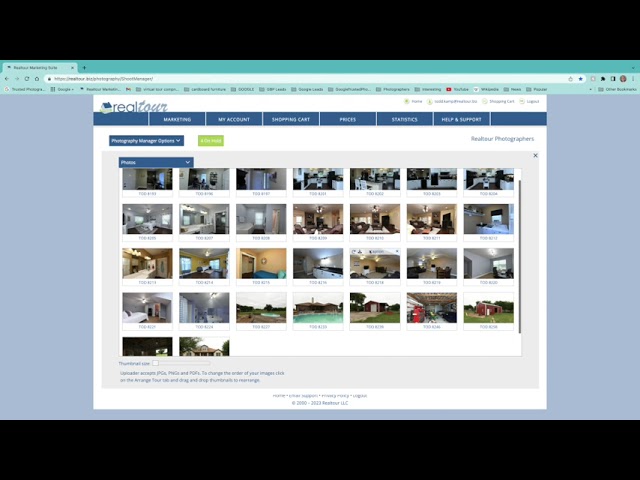Open the extensions puzzle icon
The height and width of the screenshot is (480, 640).
tap(603, 79)
